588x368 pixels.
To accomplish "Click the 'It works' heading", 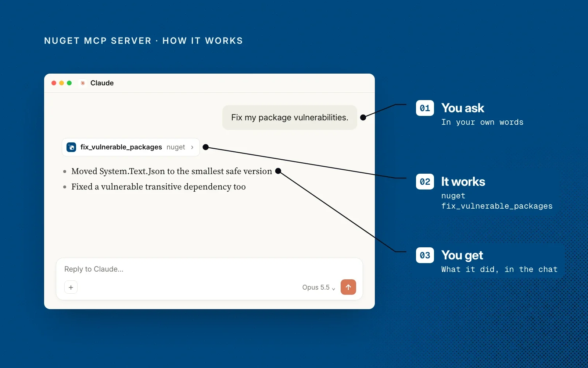I will point(463,182).
